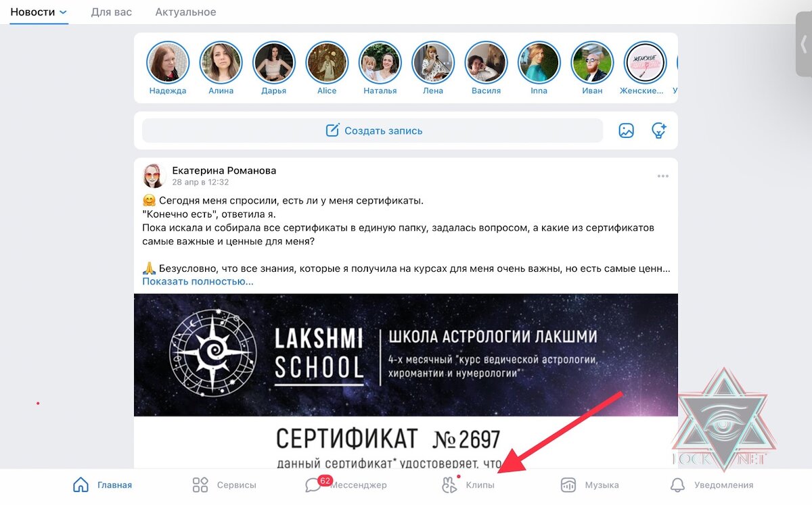View Надежда's story

[168, 63]
